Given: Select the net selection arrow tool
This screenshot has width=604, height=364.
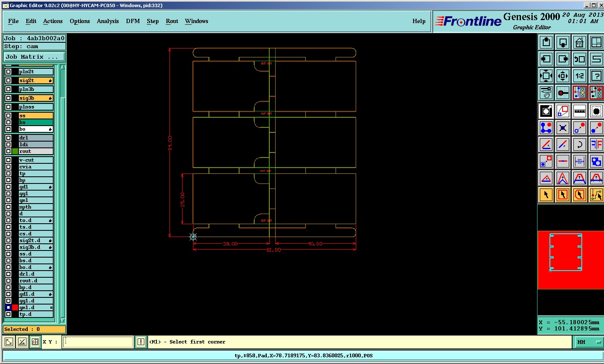Looking at the screenshot, I should coord(596,195).
